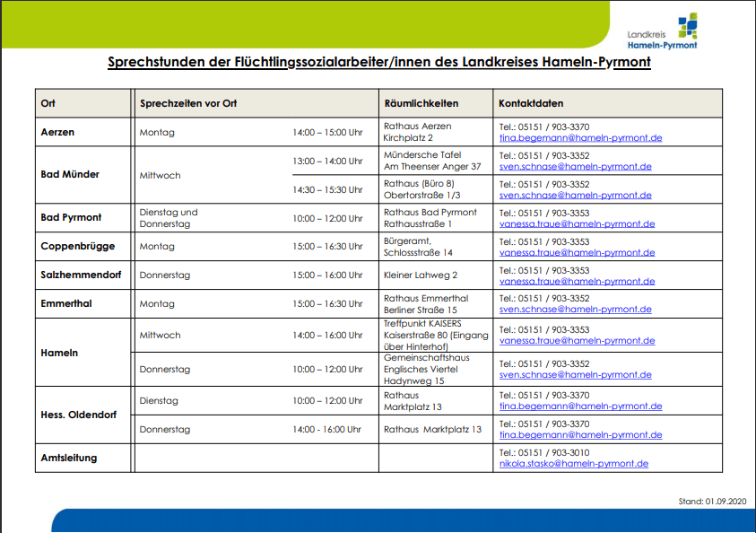The height and width of the screenshot is (533, 756).
Task: Click the 'Mittwoch' day in Bad Münder row
Action: pyautogui.click(x=160, y=176)
